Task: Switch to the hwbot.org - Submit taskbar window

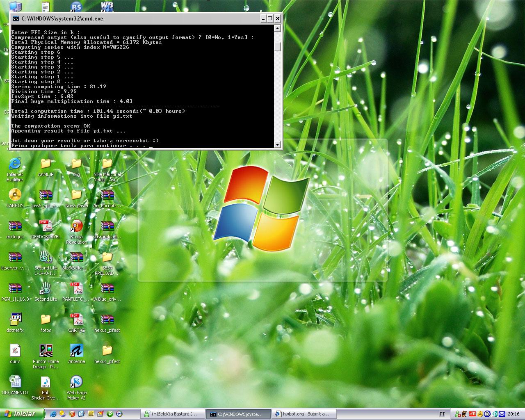Action: click(x=304, y=414)
